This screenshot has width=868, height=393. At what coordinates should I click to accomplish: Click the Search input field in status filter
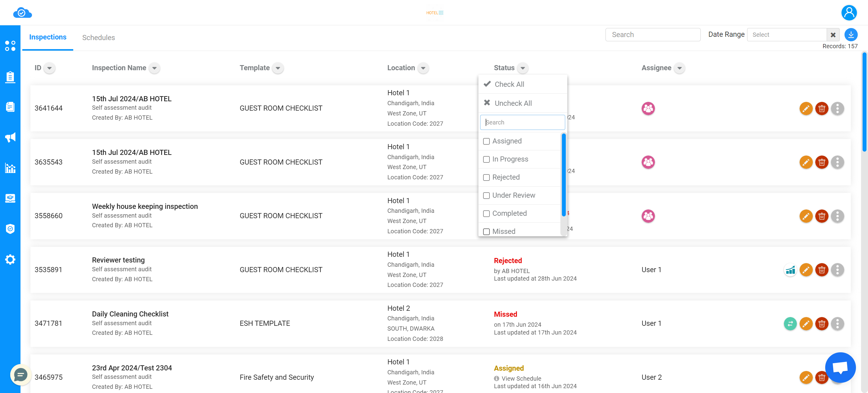pos(522,122)
